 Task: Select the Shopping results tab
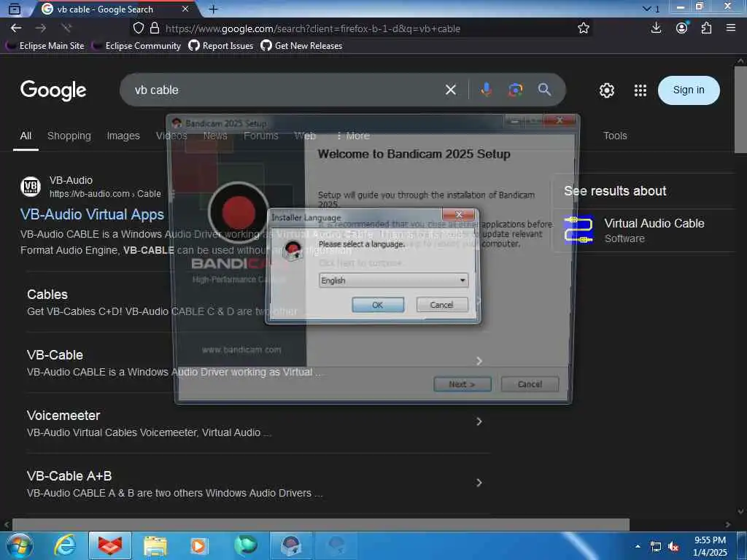69,136
